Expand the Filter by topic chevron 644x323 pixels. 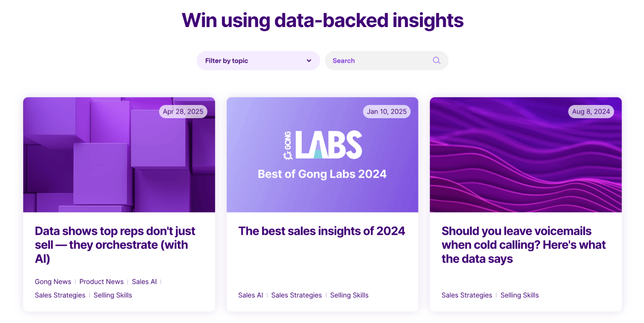click(309, 61)
